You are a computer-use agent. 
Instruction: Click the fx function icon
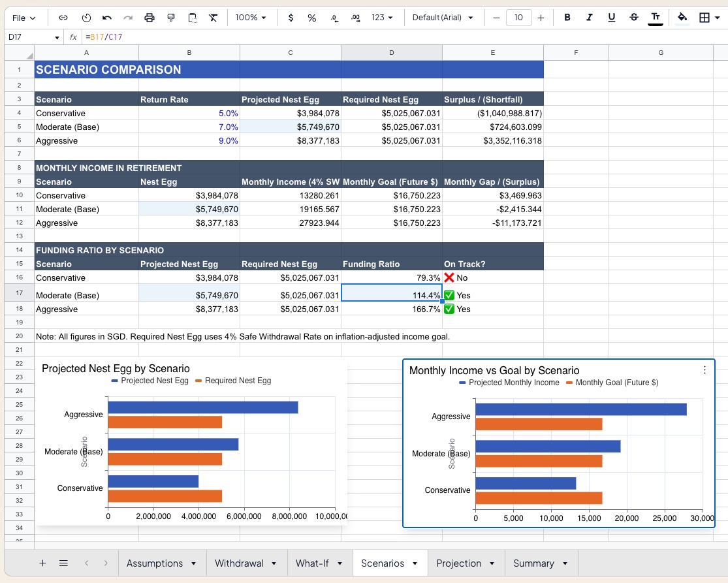(73, 37)
